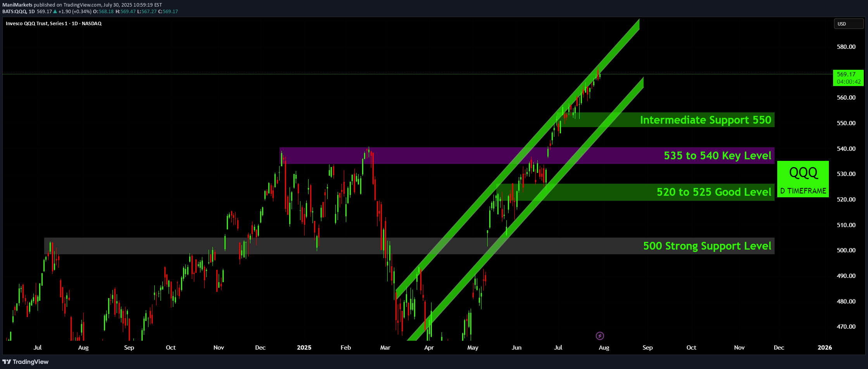Click the purple lightning event icon
Image resolution: width=868 pixels, height=369 pixels.
(600, 336)
